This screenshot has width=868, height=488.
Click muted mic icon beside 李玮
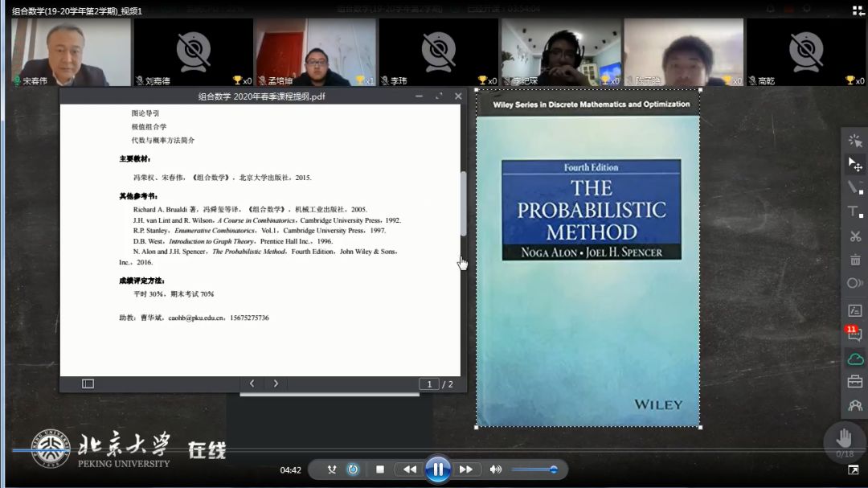pos(385,81)
